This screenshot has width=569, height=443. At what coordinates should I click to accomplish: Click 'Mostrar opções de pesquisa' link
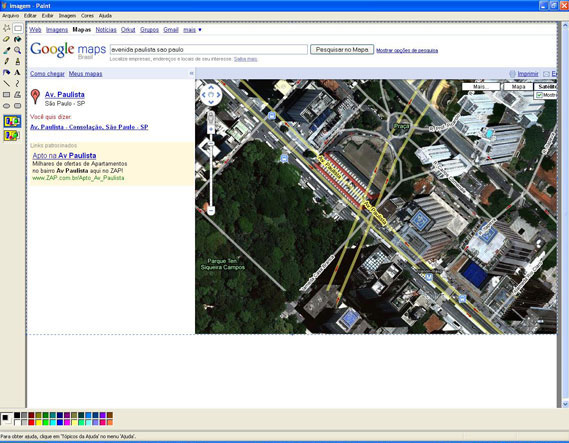[407, 50]
